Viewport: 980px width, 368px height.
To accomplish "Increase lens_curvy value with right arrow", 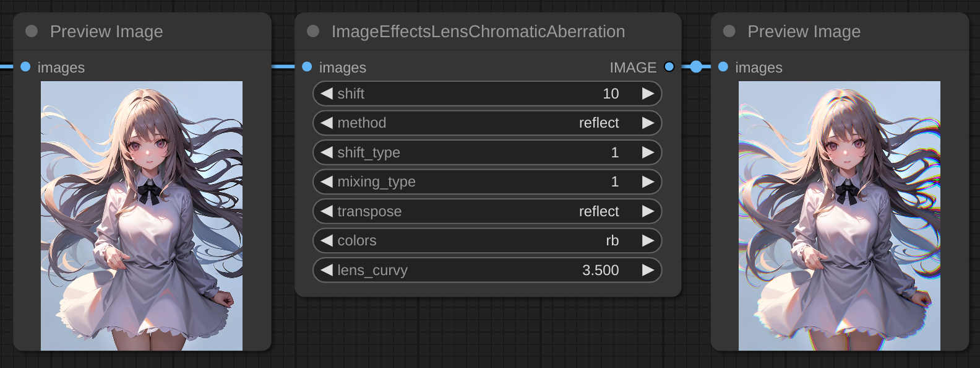I will 648,270.
